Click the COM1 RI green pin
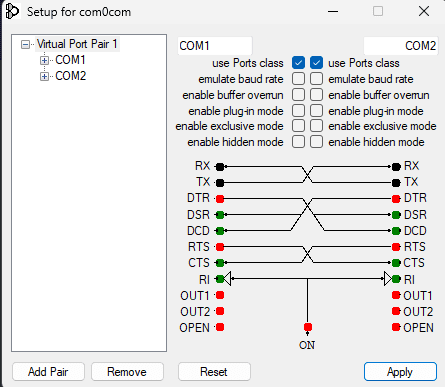 [x=220, y=279]
